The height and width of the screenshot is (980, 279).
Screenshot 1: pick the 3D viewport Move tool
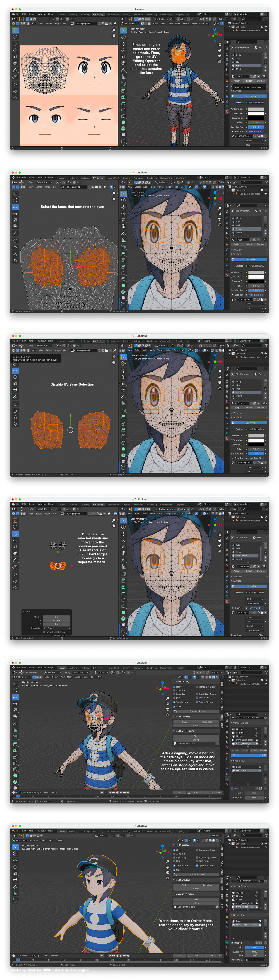click(x=123, y=44)
